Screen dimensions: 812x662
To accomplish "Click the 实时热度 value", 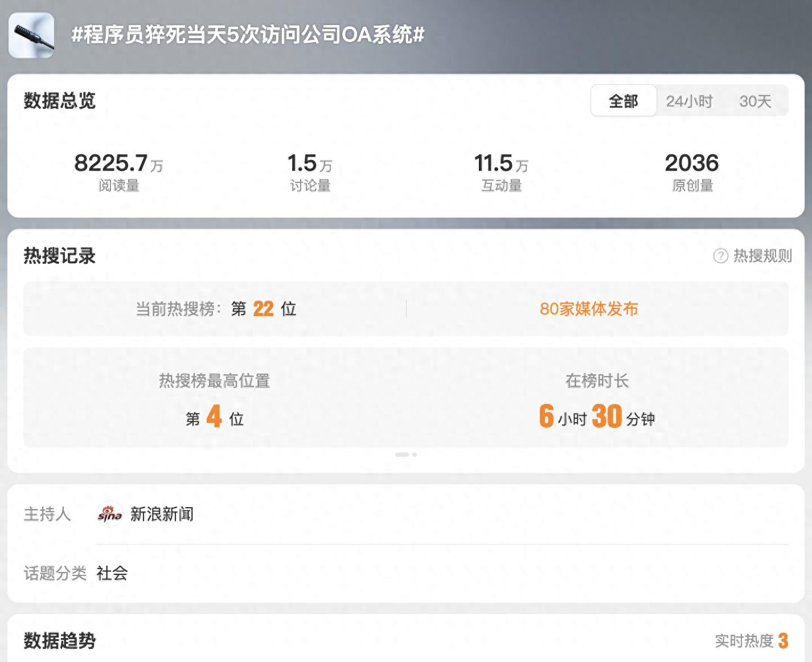I will (x=782, y=641).
